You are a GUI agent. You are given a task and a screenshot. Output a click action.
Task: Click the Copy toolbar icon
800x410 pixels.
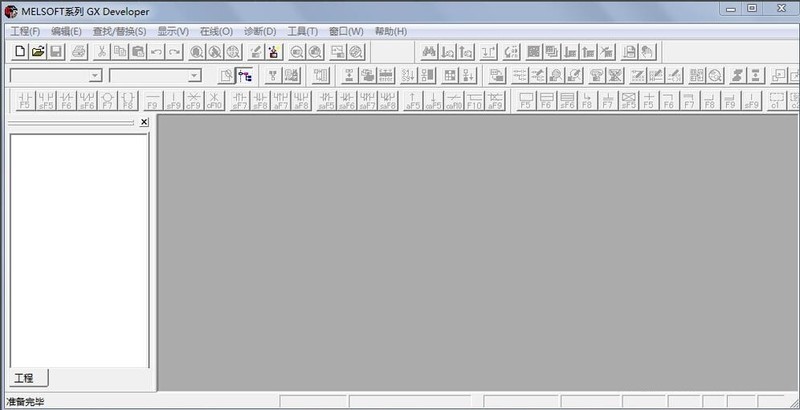point(120,52)
